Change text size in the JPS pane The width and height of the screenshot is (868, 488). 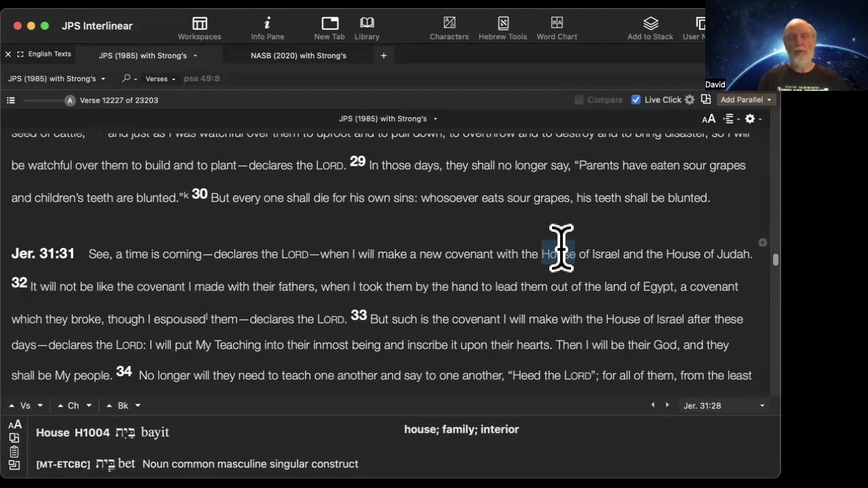click(709, 119)
